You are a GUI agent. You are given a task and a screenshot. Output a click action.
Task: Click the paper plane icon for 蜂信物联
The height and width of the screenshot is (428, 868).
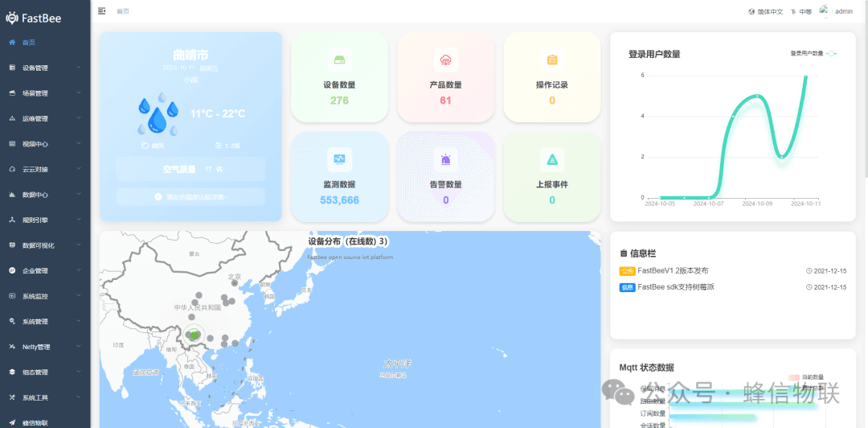point(12,423)
